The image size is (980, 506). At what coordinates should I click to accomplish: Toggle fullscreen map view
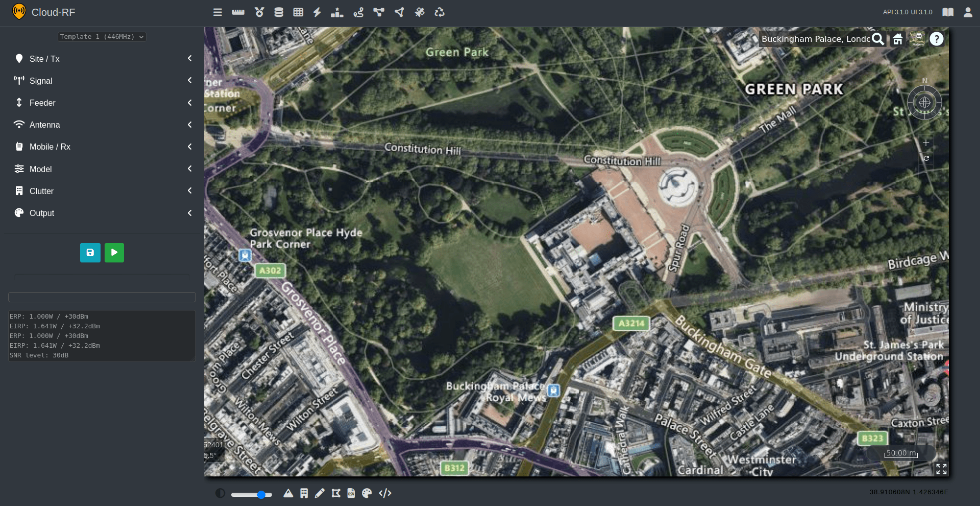[x=941, y=469]
